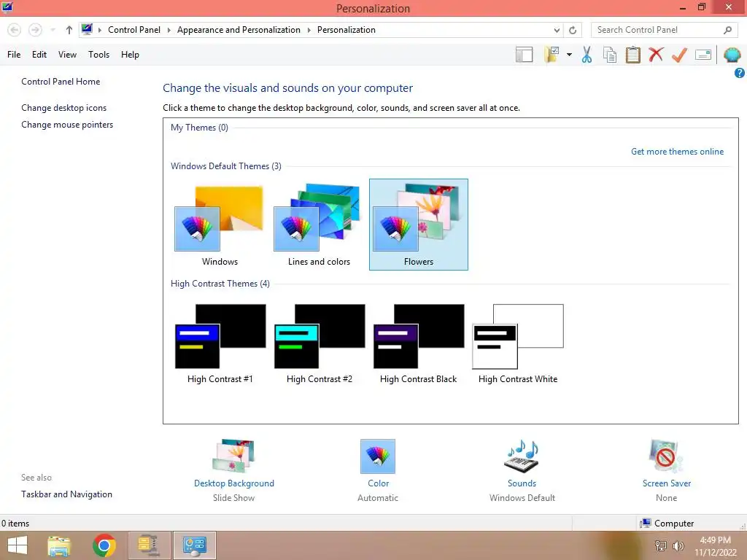This screenshot has height=560, width=747.
Task: Click the High Contrast Themes (4) heading
Action: point(220,284)
